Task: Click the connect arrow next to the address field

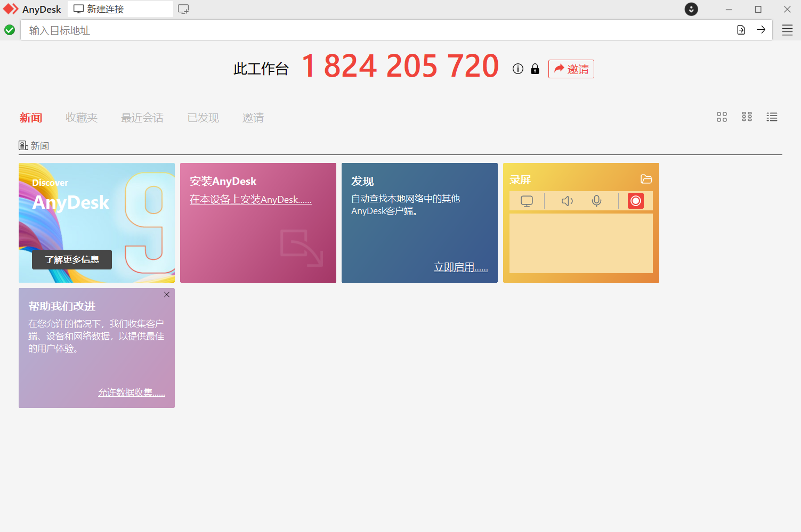Action: [x=761, y=30]
